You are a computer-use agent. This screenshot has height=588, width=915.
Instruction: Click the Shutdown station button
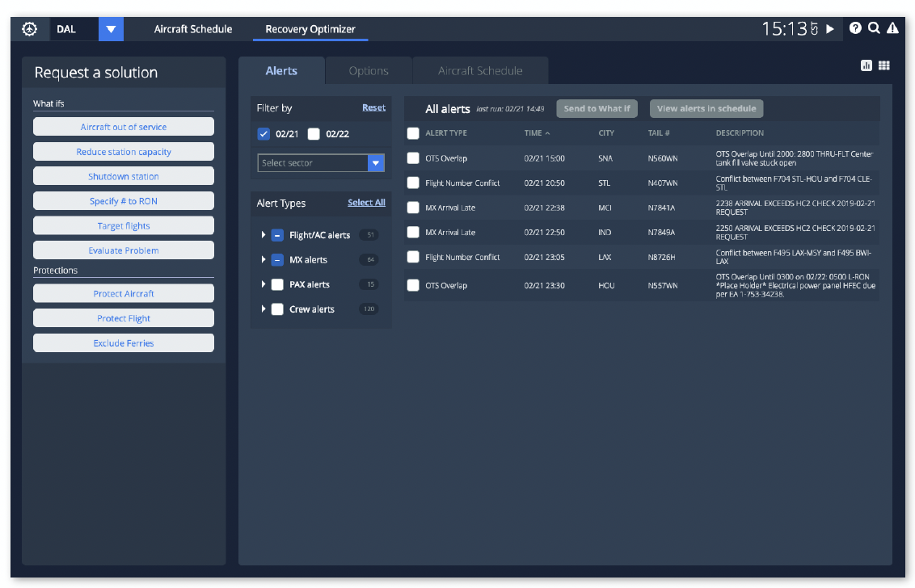pos(124,177)
